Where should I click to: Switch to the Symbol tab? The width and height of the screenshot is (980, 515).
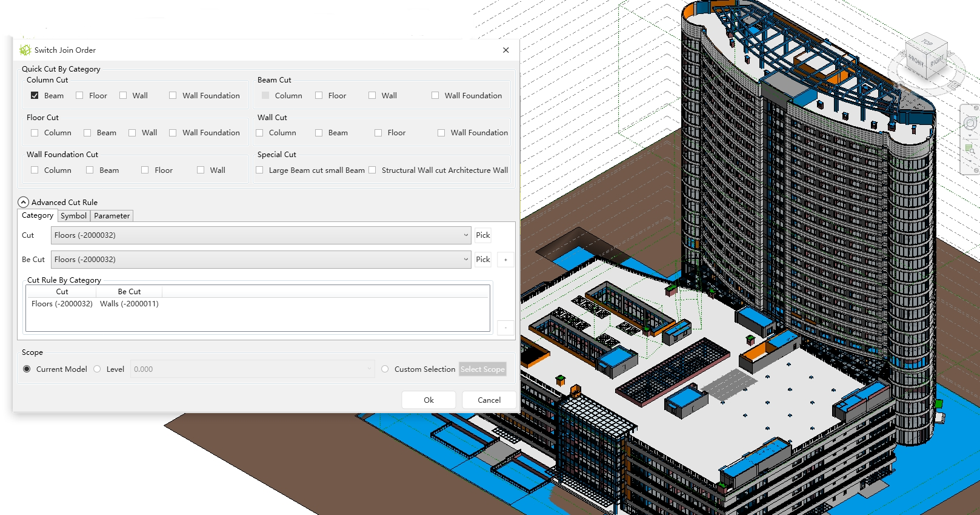coord(73,216)
